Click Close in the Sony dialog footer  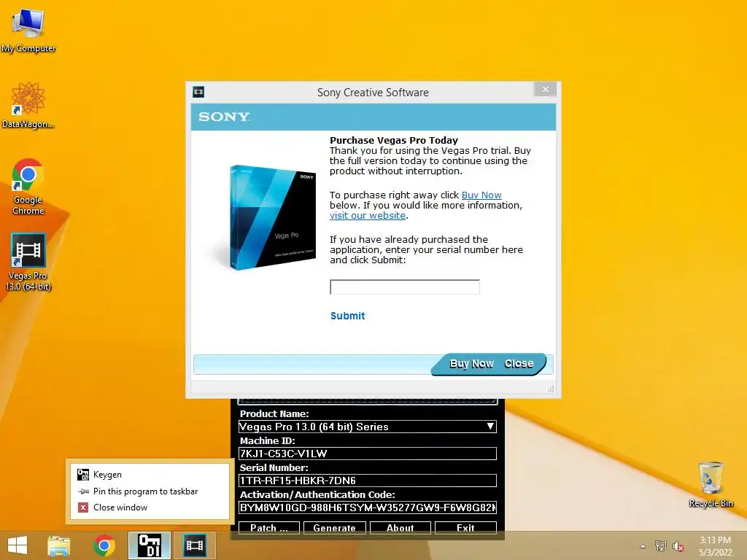519,364
